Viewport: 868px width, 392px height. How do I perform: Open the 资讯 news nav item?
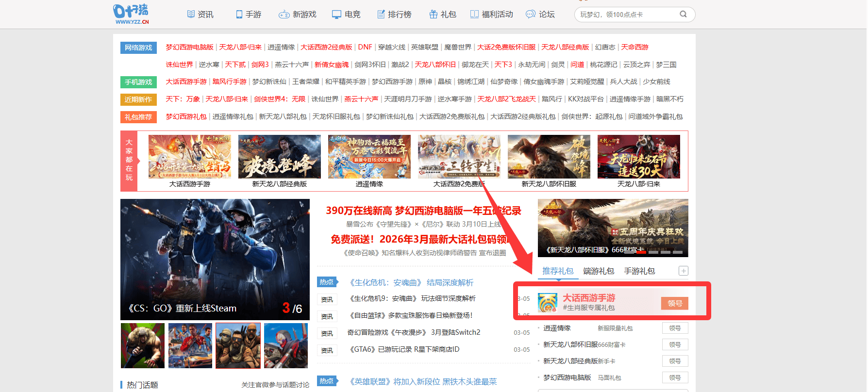click(200, 15)
